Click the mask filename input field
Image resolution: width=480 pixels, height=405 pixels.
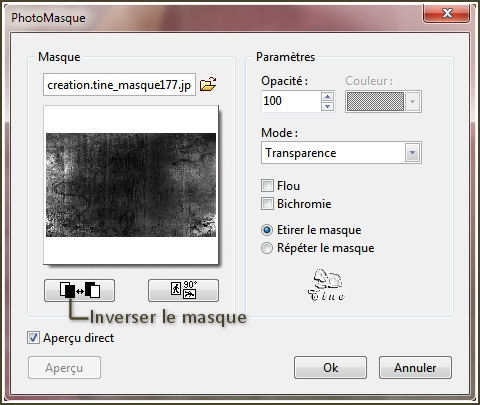pos(119,85)
